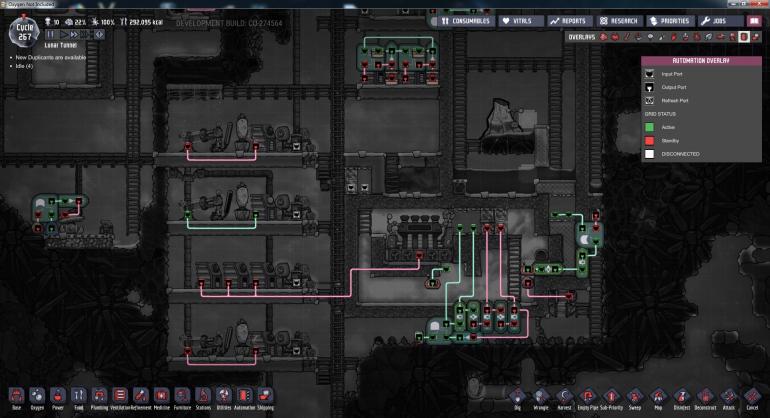
Task: Open the Furniture build category
Action: pyautogui.click(x=182, y=396)
